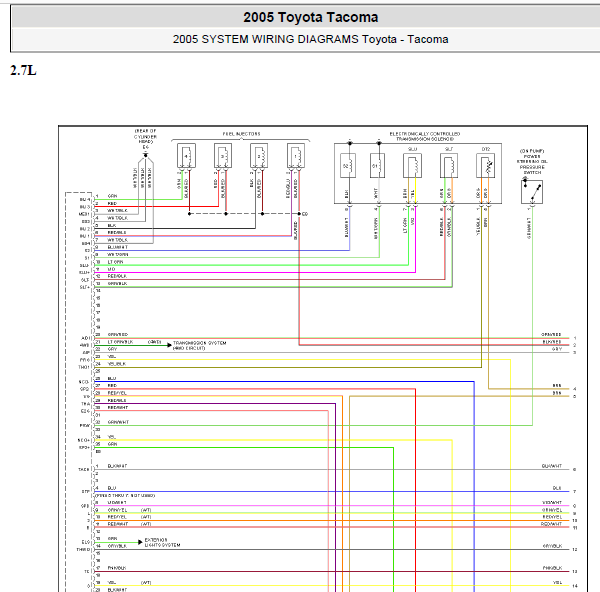Screen dimensions: 600x592
Task: Click pin 28 "RED/YEL" wire label
Action: coord(117,393)
